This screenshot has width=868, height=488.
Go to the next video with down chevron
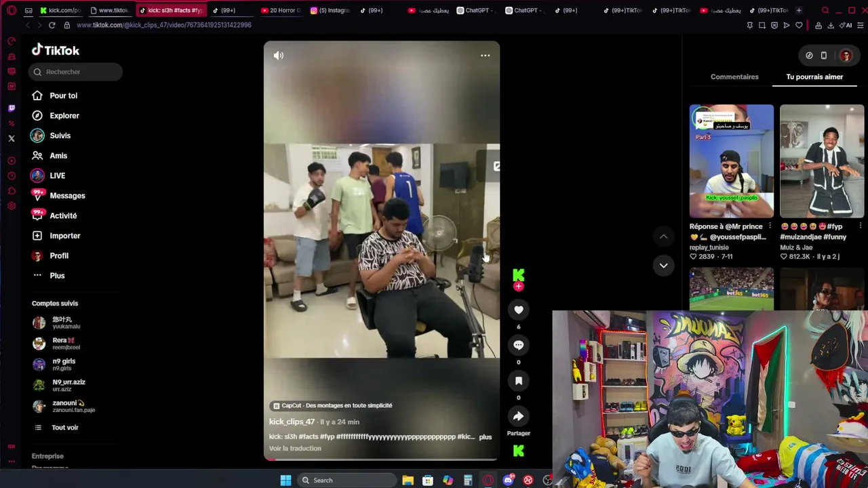click(664, 266)
